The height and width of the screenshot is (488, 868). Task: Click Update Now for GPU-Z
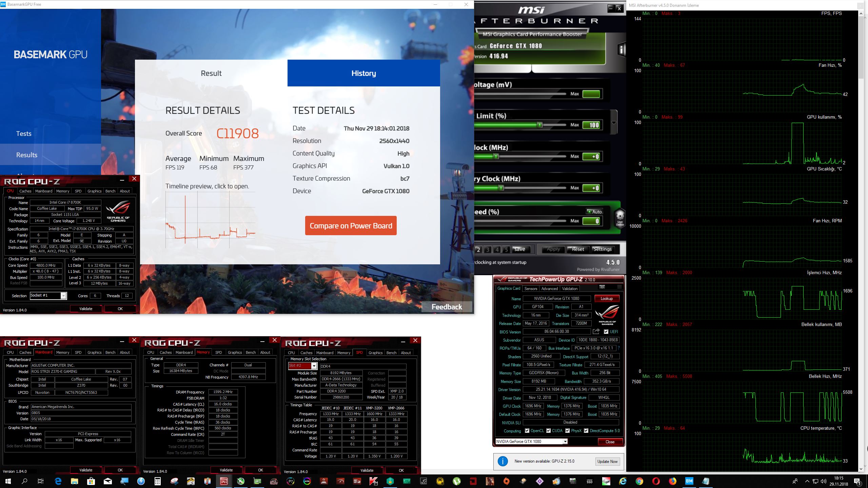pyautogui.click(x=607, y=461)
